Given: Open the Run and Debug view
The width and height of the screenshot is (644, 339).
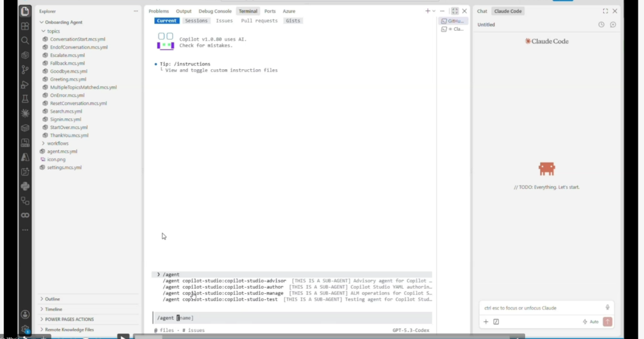Looking at the screenshot, I should [25, 85].
